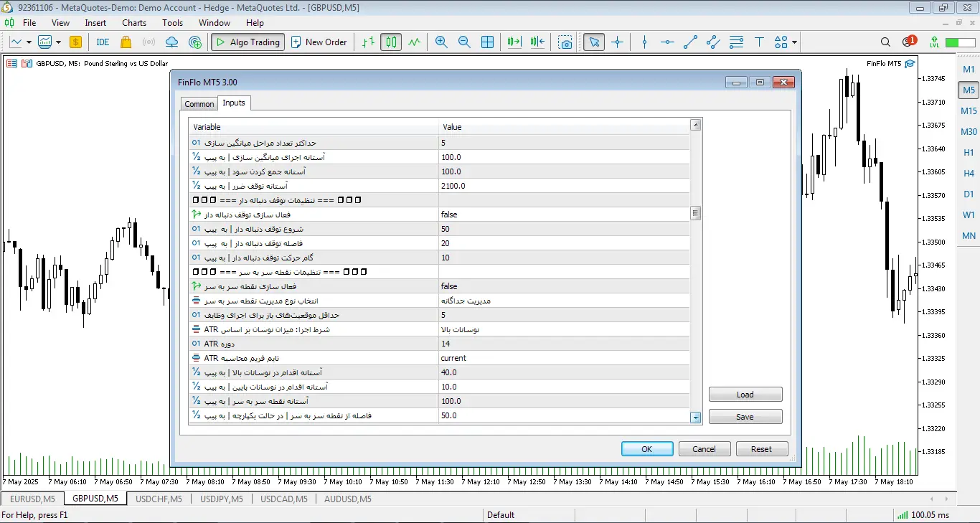This screenshot has width=980, height=523.
Task: Open the Tools menu
Action: pyautogui.click(x=172, y=23)
